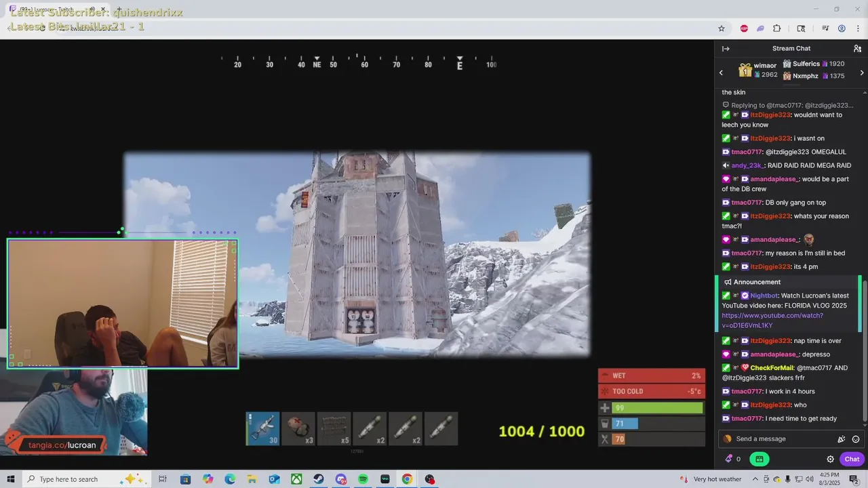Open the Chrome extensions puzzle menu
The width and height of the screenshot is (868, 488).
click(x=777, y=28)
